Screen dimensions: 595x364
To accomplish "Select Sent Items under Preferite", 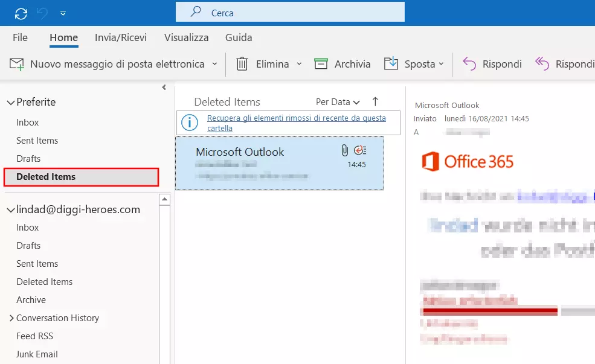I will (37, 141).
